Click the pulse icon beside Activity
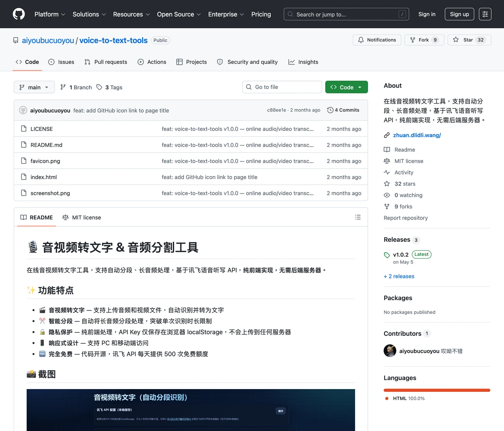The image size is (504, 431). point(387,172)
